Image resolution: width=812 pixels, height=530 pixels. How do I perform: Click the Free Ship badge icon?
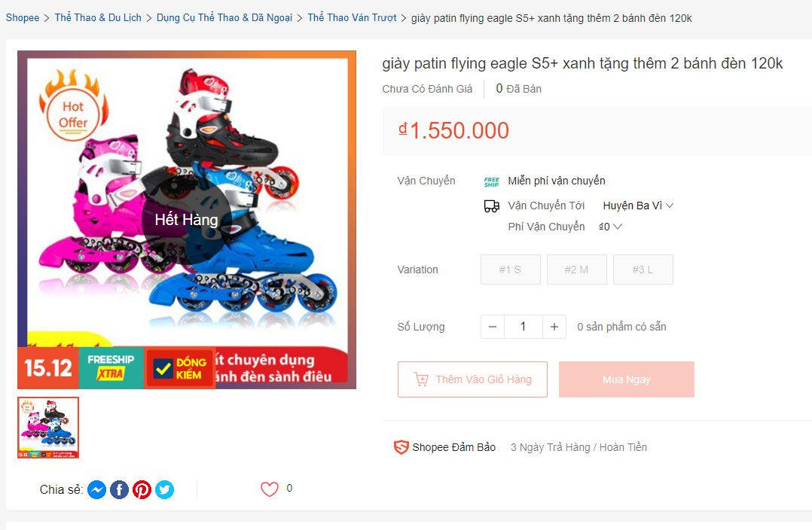[x=491, y=181]
